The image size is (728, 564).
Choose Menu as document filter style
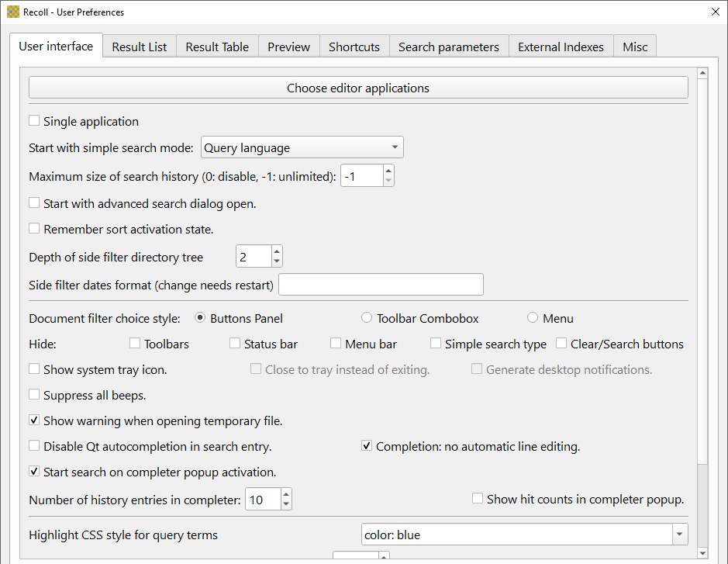coord(533,318)
